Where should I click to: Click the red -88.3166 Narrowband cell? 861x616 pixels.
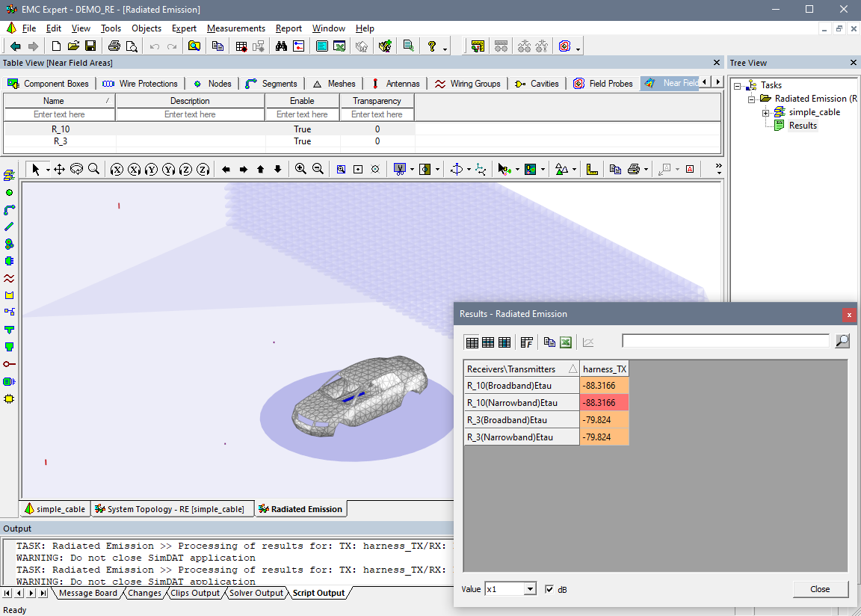[603, 403]
